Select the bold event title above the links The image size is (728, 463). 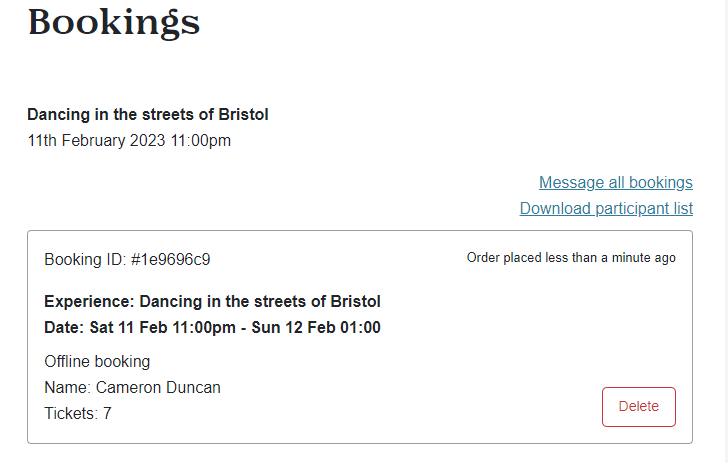[148, 114]
